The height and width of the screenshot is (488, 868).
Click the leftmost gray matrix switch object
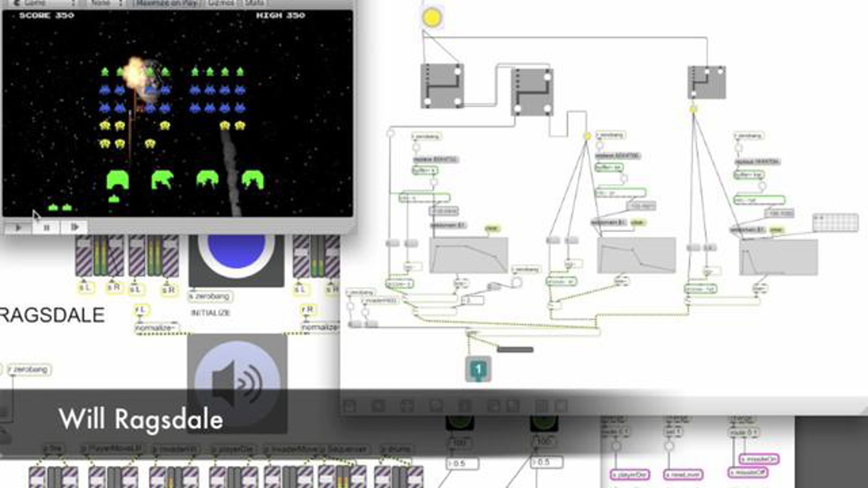click(442, 86)
